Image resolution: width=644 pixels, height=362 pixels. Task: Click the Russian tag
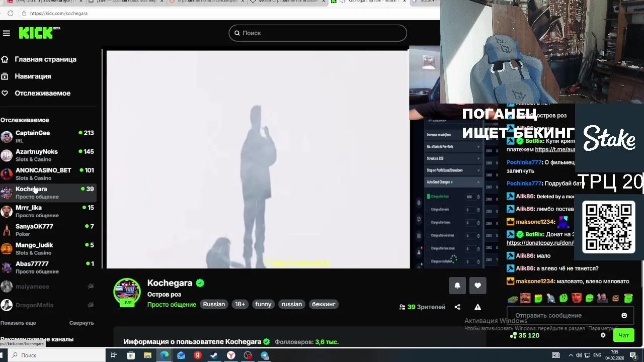[214, 304]
